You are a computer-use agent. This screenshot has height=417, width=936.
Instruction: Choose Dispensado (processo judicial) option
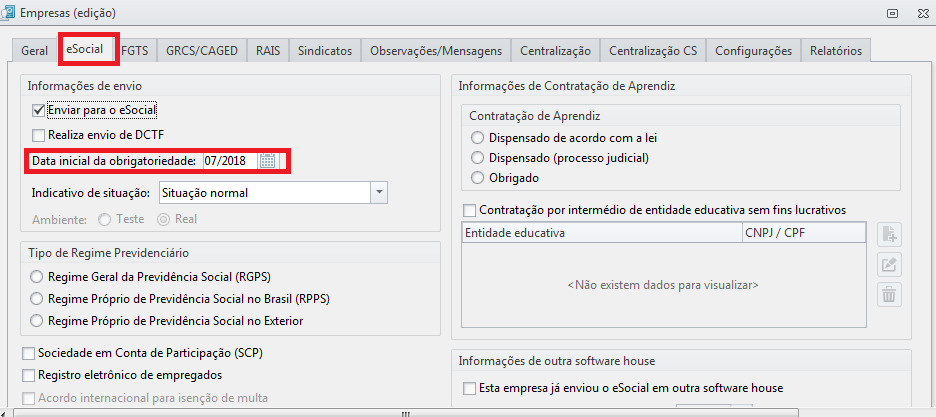point(478,158)
